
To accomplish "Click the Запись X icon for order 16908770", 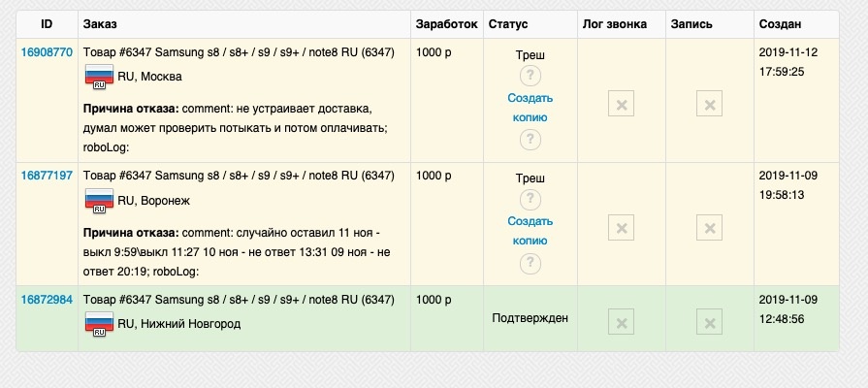I will [709, 104].
